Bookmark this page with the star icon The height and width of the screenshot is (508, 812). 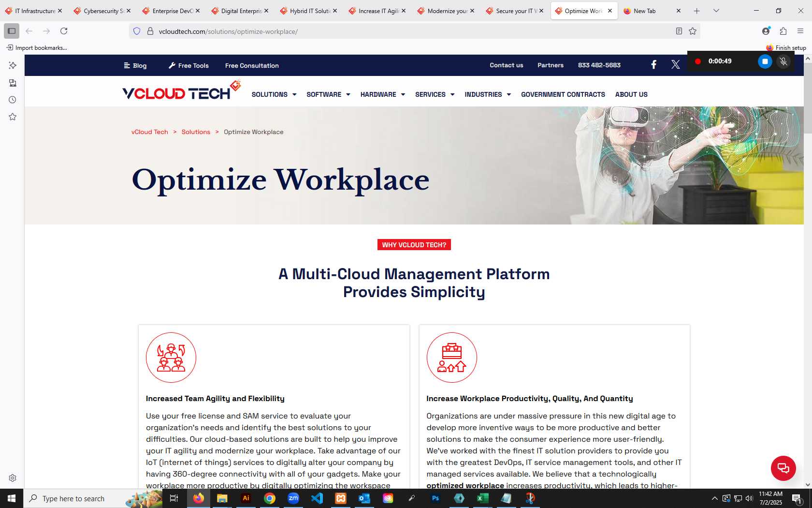693,31
